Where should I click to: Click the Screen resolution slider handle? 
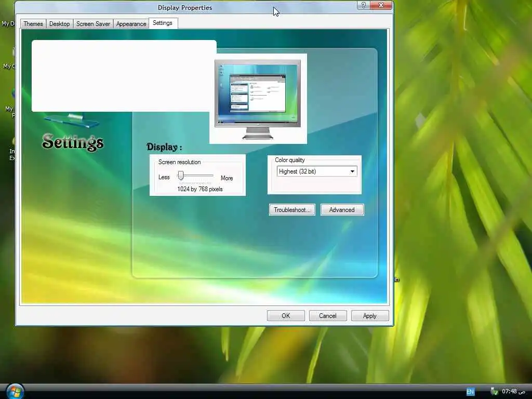(x=181, y=176)
